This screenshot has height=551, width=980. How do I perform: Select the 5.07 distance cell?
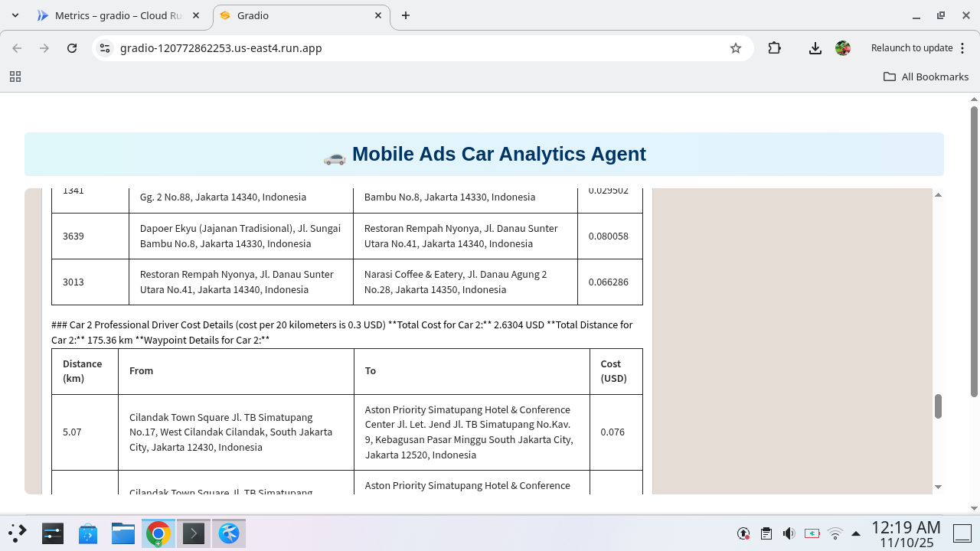[85, 432]
